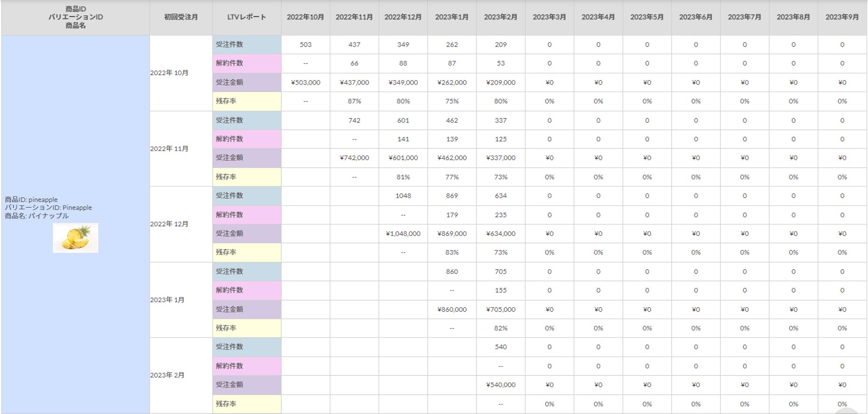Screen dimensions: 868x414
Task: Click cancellation count value 141
Action: tap(403, 139)
